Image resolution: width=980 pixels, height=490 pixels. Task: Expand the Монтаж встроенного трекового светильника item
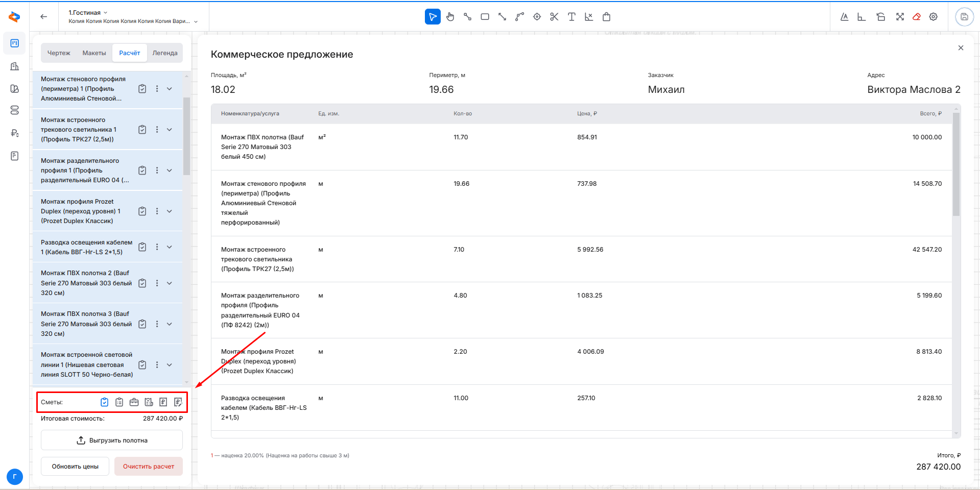(x=170, y=130)
